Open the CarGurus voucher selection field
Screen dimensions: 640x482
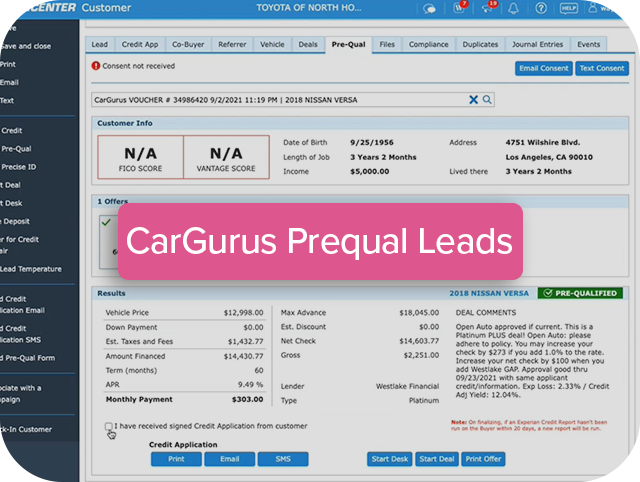(x=278, y=100)
